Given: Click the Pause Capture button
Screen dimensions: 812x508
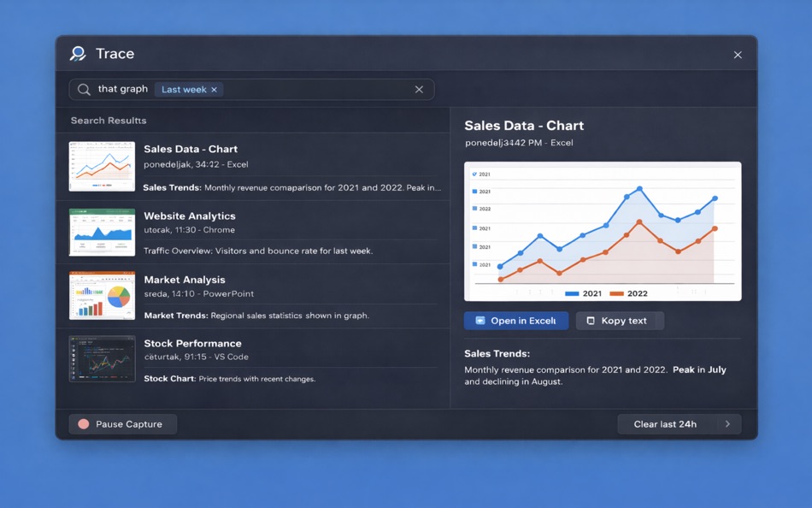Looking at the screenshot, I should [x=123, y=424].
